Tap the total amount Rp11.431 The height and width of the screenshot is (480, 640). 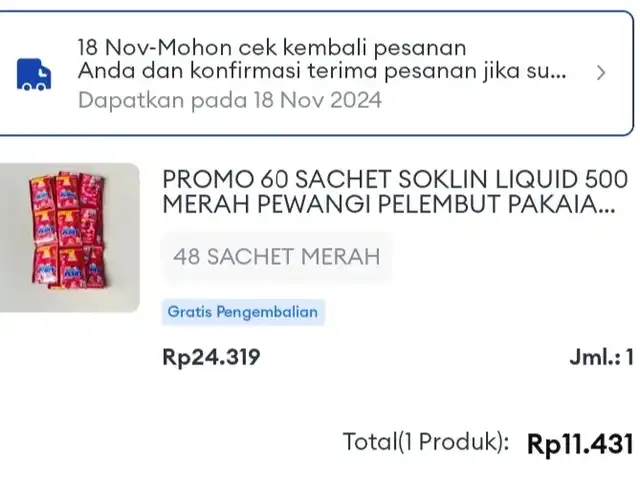580,443
